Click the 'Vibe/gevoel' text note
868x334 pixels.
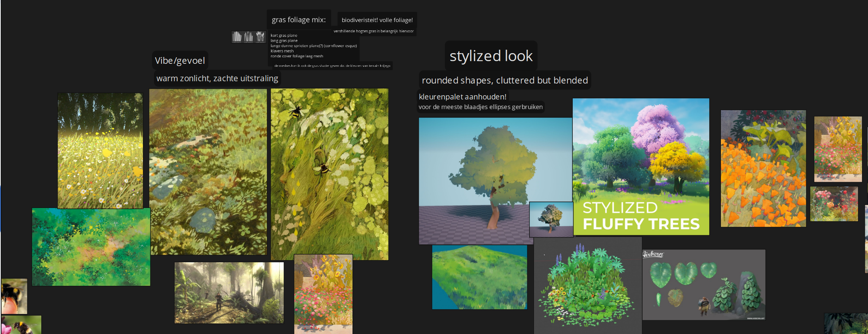[180, 61]
